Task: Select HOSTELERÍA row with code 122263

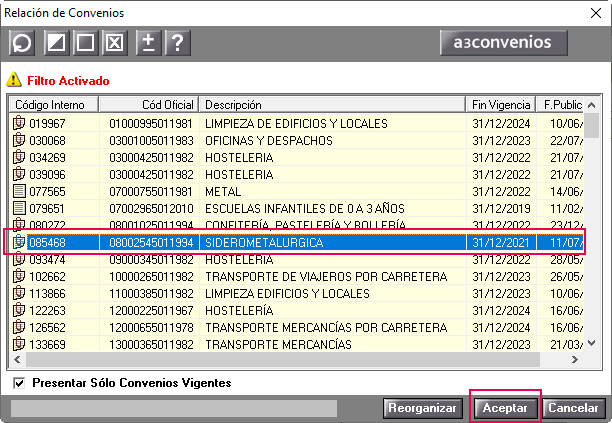Action: click(x=296, y=310)
